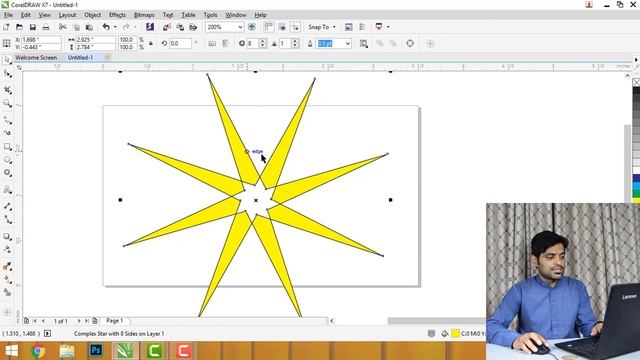Increase the star points spinner value

coord(262,41)
